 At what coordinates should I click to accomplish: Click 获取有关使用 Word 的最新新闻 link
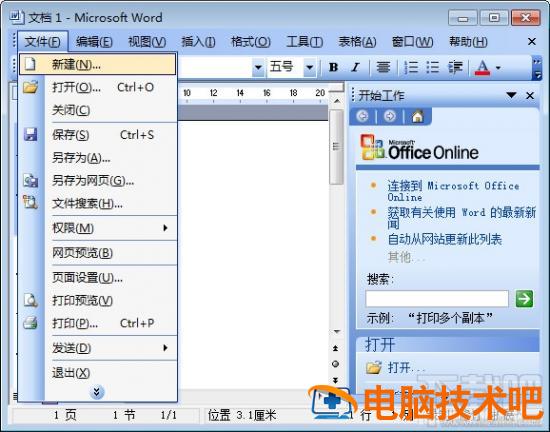pyautogui.click(x=462, y=217)
